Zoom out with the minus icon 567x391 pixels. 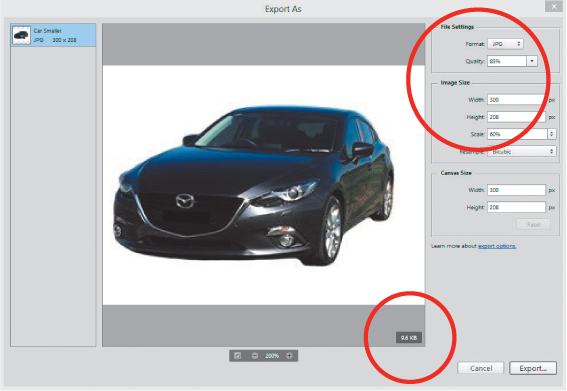pos(255,356)
